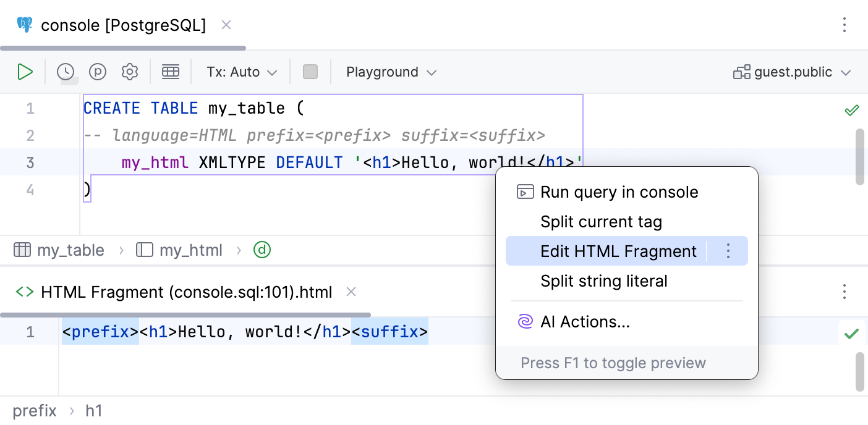Screen dimensions: 868x425
Task: Choose Split current tag from popup
Action: coord(601,222)
